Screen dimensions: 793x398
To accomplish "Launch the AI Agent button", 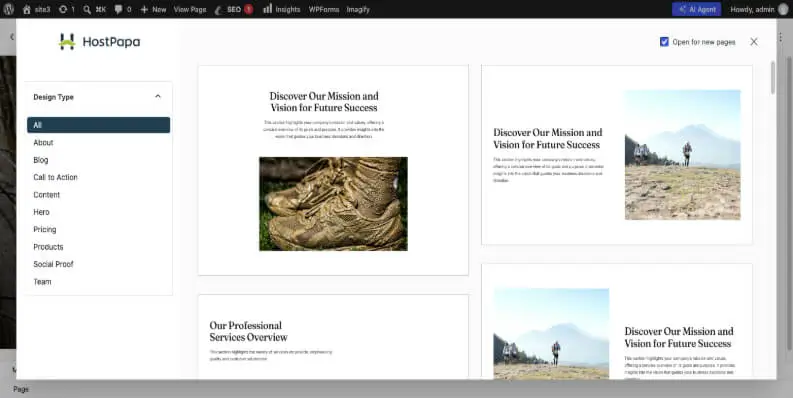I will click(696, 9).
